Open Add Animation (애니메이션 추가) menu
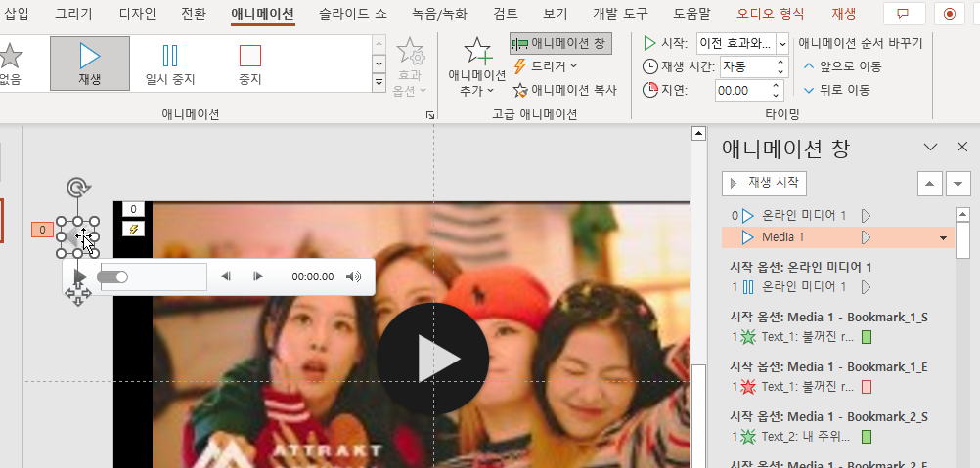The width and height of the screenshot is (980, 468). 477,66
